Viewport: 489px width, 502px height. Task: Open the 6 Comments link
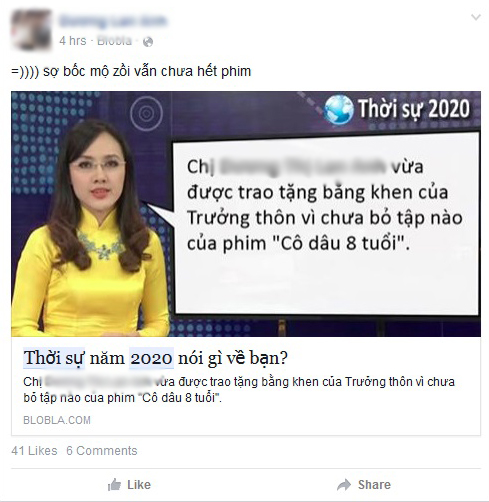tap(102, 451)
